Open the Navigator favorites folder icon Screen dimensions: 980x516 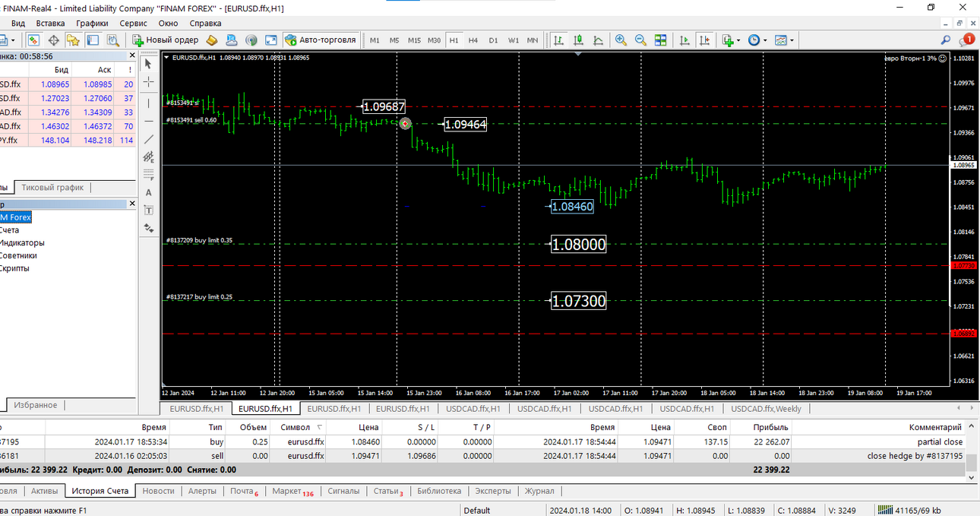(74, 40)
